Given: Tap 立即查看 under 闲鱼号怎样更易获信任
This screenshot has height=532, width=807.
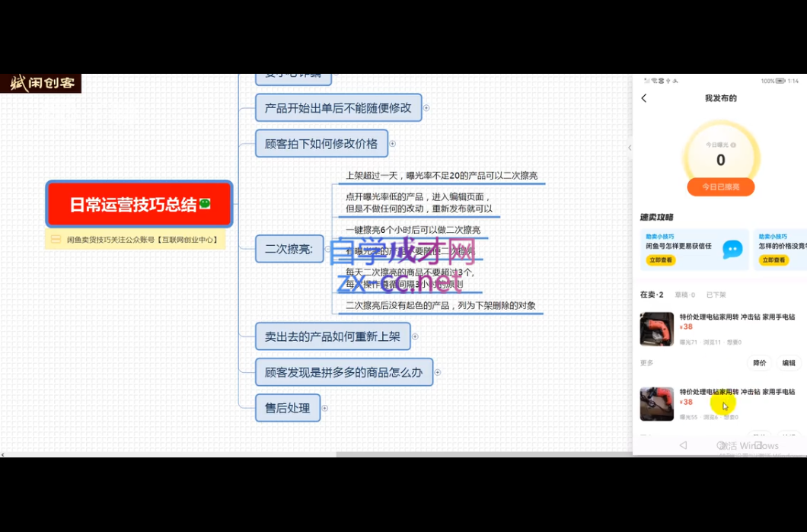Looking at the screenshot, I should click(659, 260).
